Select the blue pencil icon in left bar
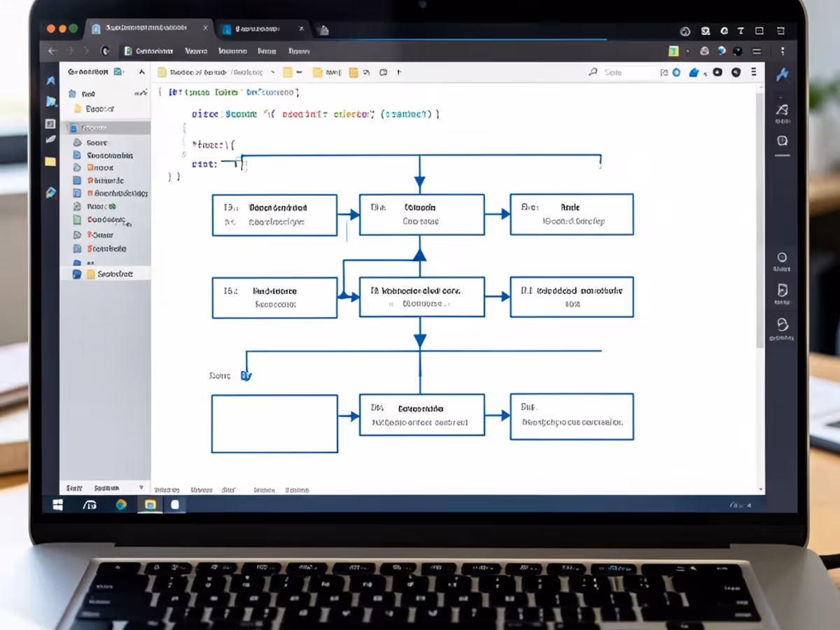The image size is (840, 630). (x=50, y=192)
